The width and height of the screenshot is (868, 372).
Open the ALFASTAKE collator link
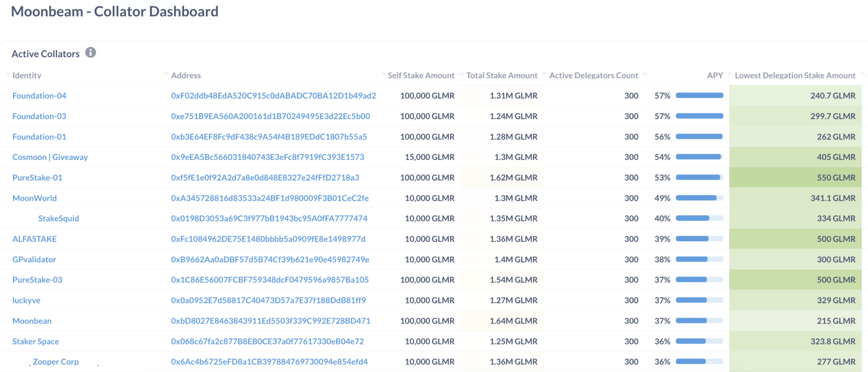(x=35, y=239)
